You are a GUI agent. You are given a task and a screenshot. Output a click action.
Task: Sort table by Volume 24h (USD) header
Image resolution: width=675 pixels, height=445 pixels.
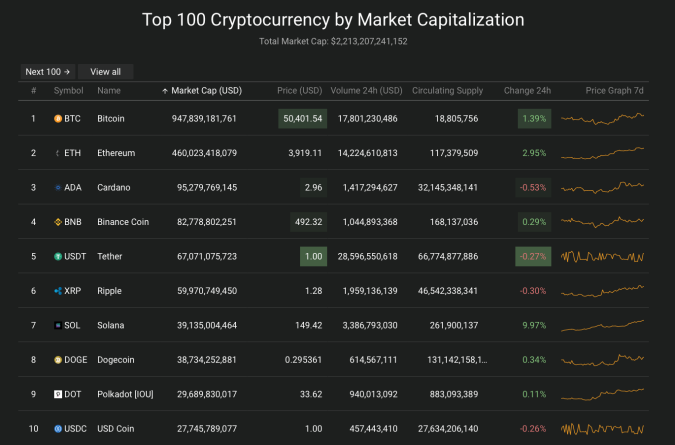click(366, 91)
